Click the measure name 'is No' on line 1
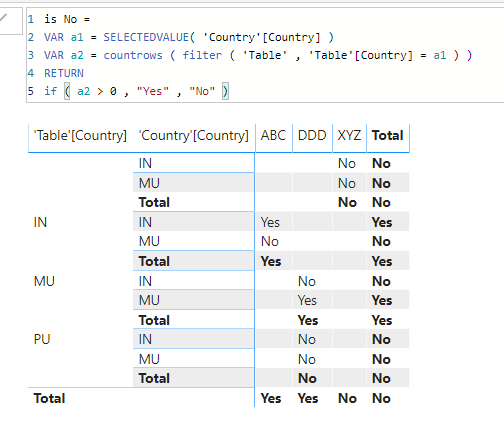 (60, 19)
